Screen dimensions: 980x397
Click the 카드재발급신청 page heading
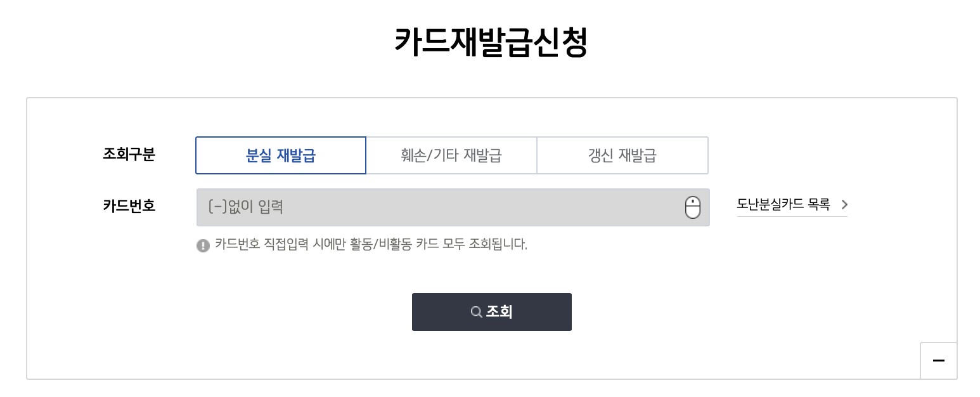[491, 42]
